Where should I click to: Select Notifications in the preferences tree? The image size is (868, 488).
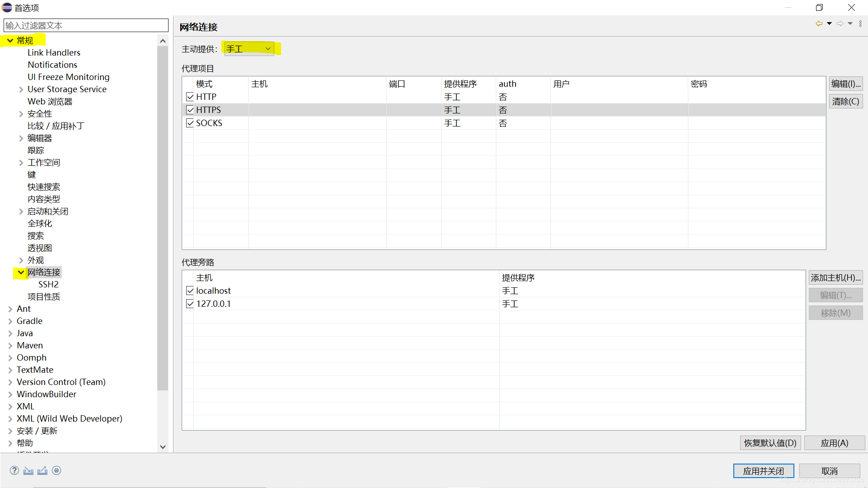pyautogui.click(x=52, y=65)
